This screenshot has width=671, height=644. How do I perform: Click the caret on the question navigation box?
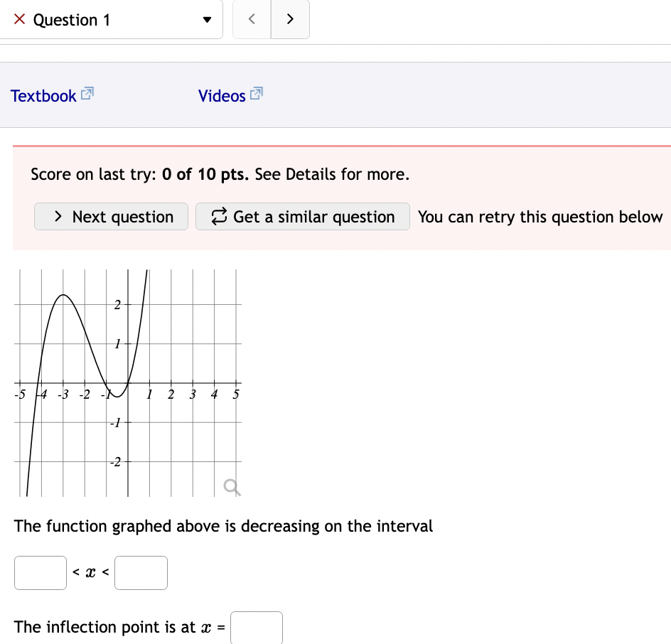[206, 19]
